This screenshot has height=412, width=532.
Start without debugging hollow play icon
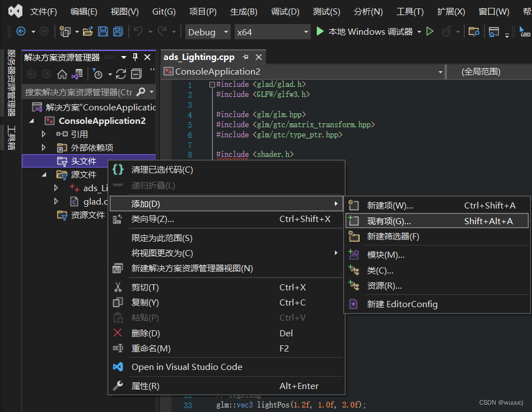click(x=430, y=31)
